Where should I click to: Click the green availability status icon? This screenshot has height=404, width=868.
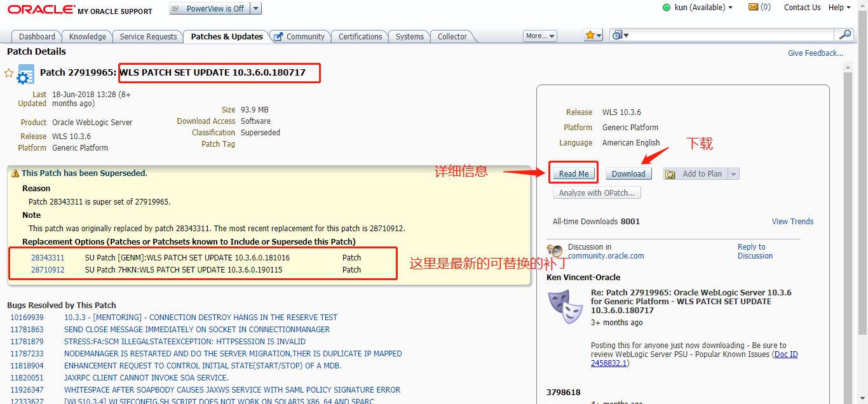click(667, 8)
